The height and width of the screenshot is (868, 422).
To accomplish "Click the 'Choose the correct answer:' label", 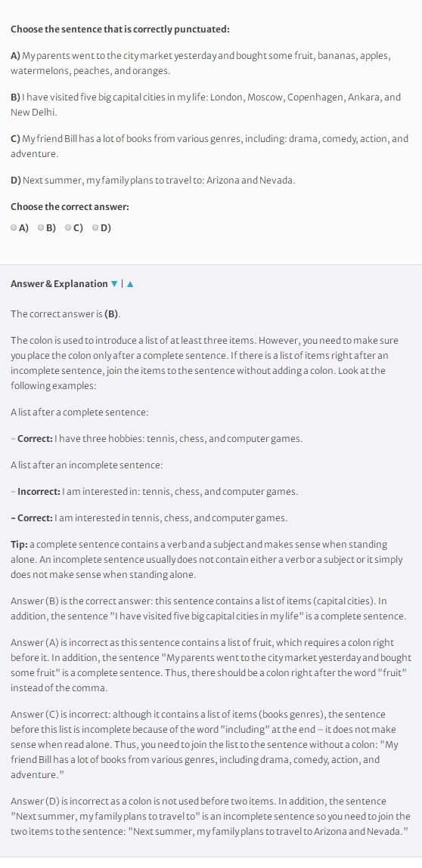I will click(70, 206).
